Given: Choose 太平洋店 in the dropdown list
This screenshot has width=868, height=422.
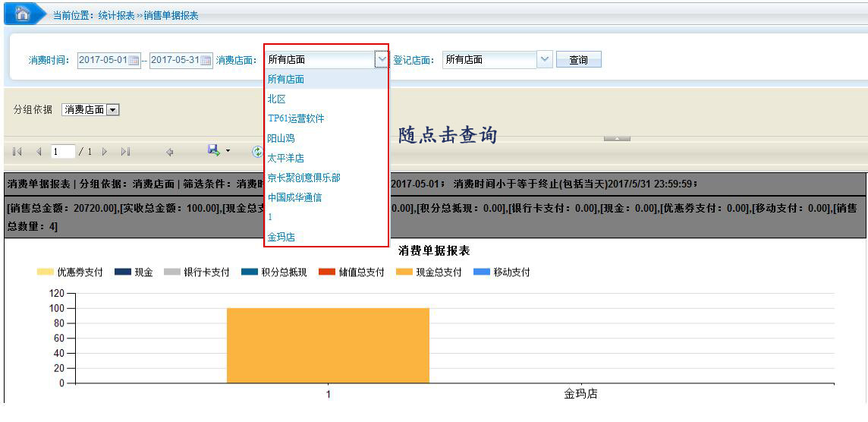Looking at the screenshot, I should click(x=285, y=158).
